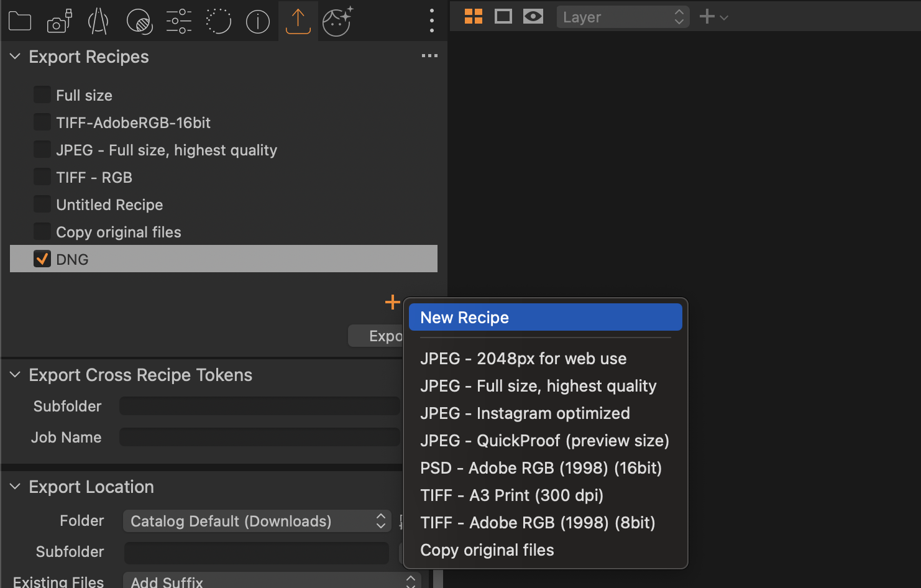Open the Export tool tab
Screen dimensions: 921x588
tap(298, 21)
